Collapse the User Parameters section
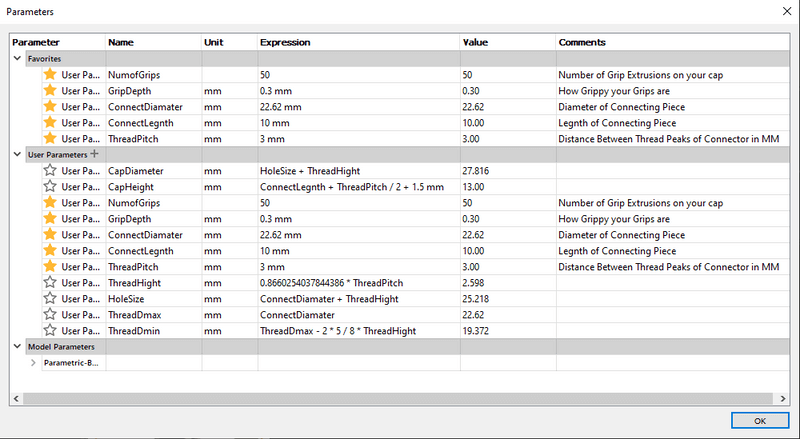 click(17, 154)
